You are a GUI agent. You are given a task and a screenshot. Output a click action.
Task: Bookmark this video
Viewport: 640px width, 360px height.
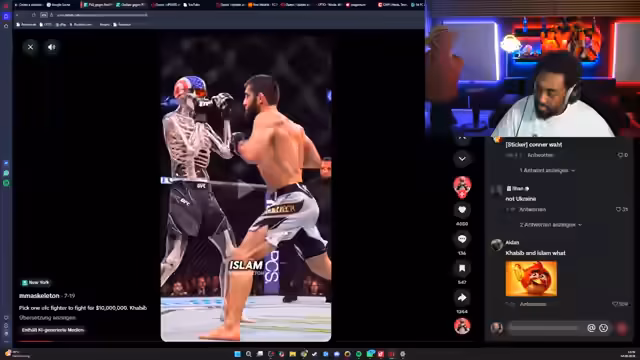click(462, 268)
